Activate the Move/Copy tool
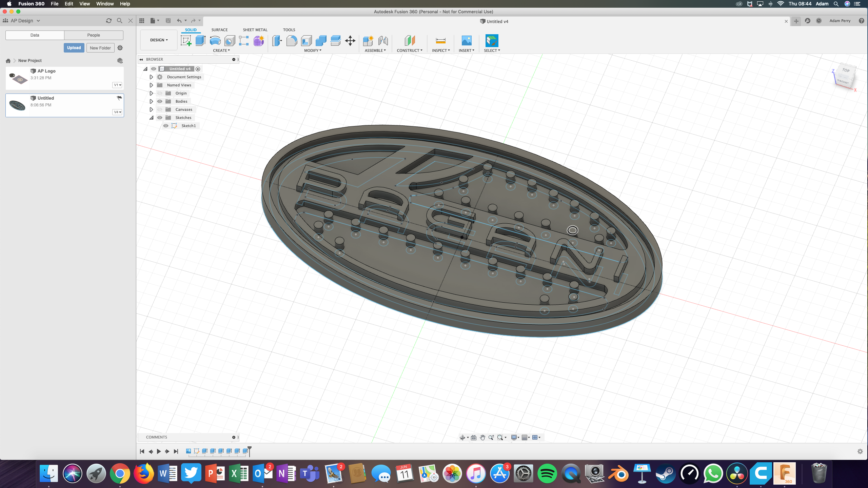868x488 pixels. (x=350, y=41)
